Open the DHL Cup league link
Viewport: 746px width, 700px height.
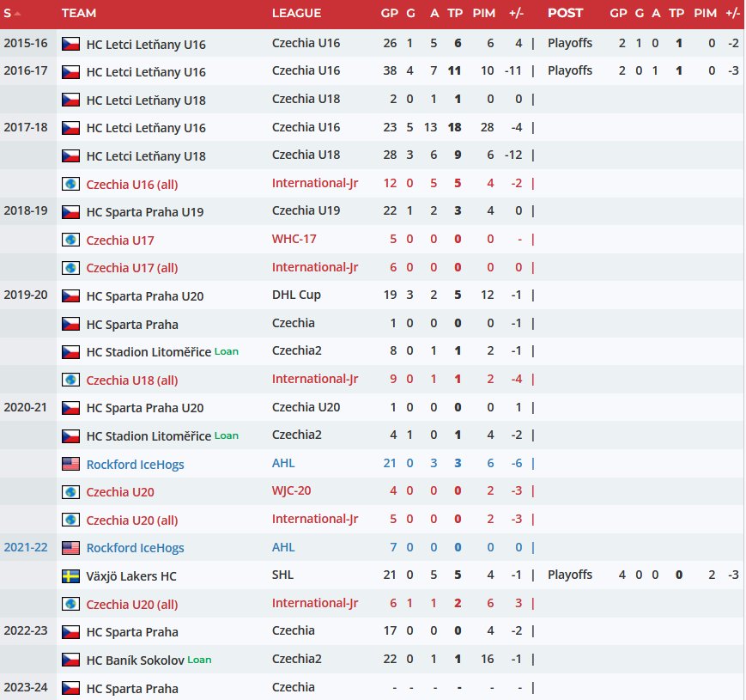(x=296, y=295)
